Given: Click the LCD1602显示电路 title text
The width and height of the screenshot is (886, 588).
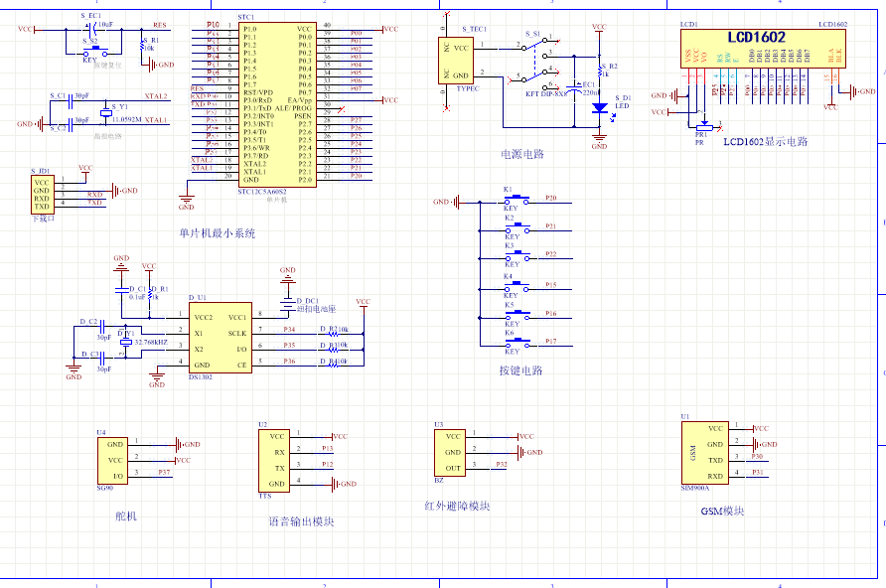Looking at the screenshot, I should [765, 142].
